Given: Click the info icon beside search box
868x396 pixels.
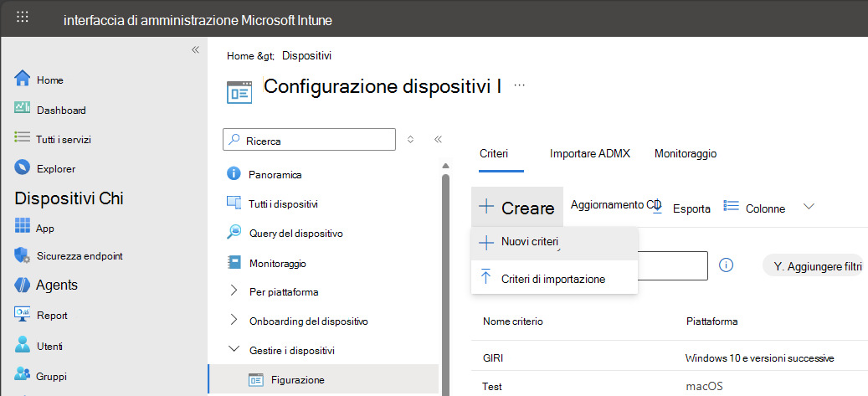Looking at the screenshot, I should click(x=726, y=265).
